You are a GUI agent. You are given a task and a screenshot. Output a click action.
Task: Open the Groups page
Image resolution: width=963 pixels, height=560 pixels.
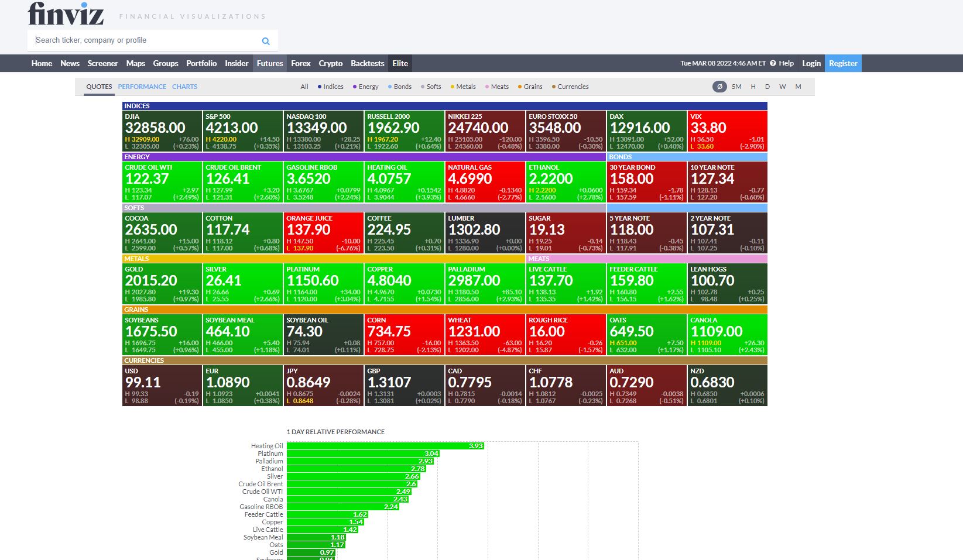coord(166,63)
